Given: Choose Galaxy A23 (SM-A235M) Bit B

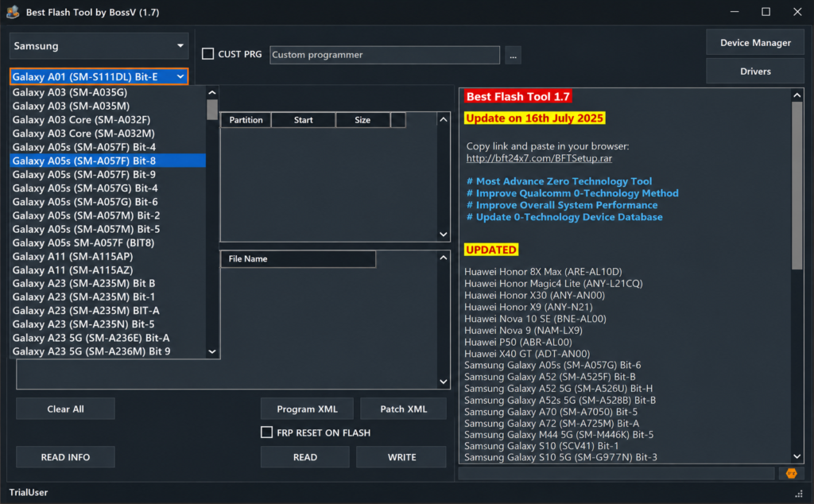Looking at the screenshot, I should coord(108,284).
